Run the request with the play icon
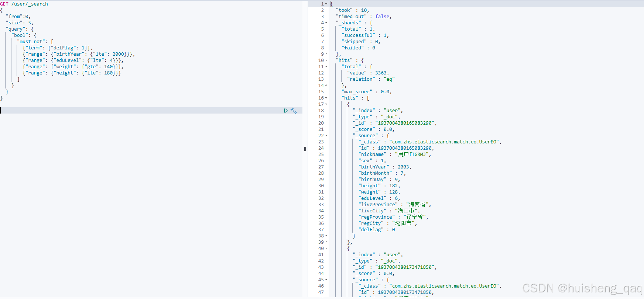The width and height of the screenshot is (644, 299). coord(286,111)
